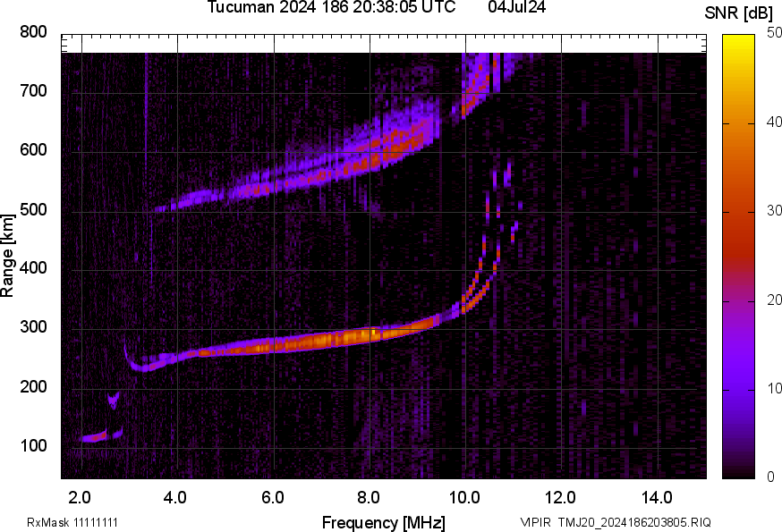Click the colorbar value "30"
Screen dimensions: 782x532
[774, 210]
